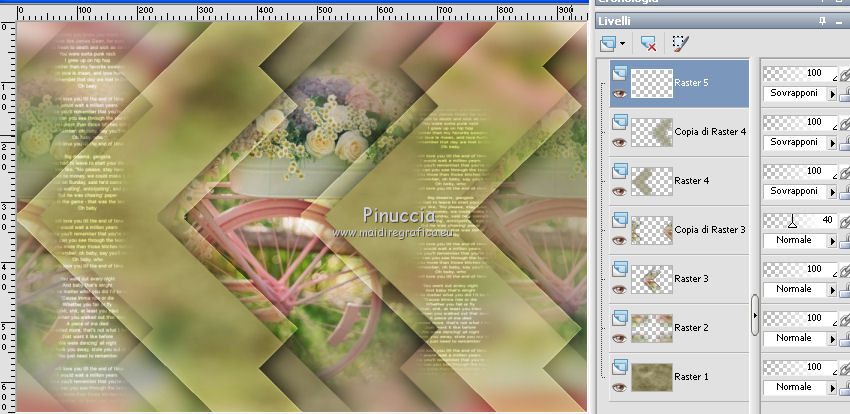Click the opacity slider of Raster 1
Viewport: 850px width, 414px height.
(800, 368)
